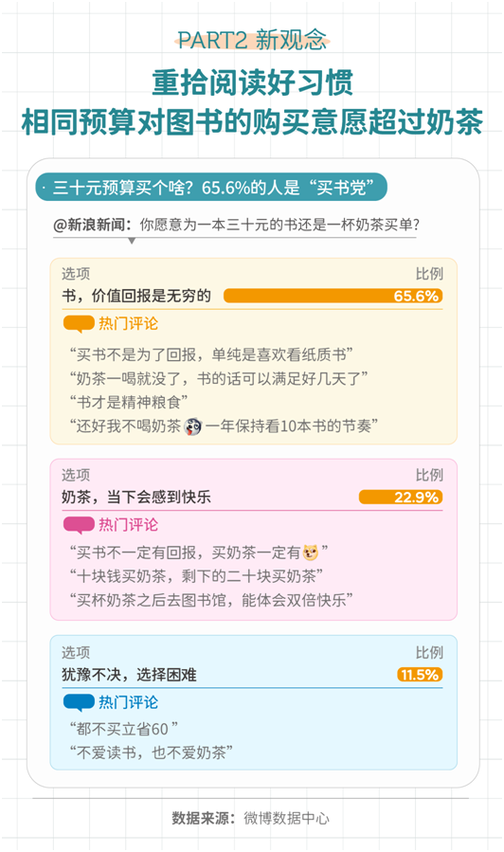The width and height of the screenshot is (504, 852).
Task: Select option 犹豫不决，选择困难
Action: pos(129,675)
